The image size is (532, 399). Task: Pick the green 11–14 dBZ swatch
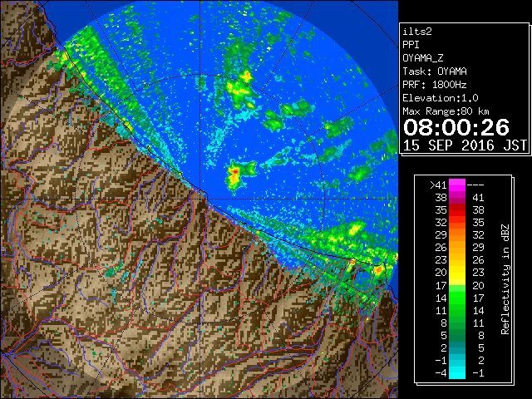(x=457, y=310)
